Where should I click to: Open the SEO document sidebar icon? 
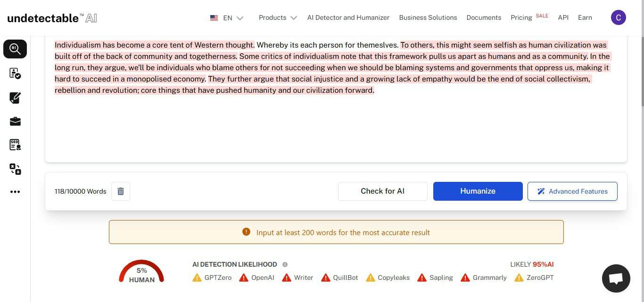pos(15,145)
